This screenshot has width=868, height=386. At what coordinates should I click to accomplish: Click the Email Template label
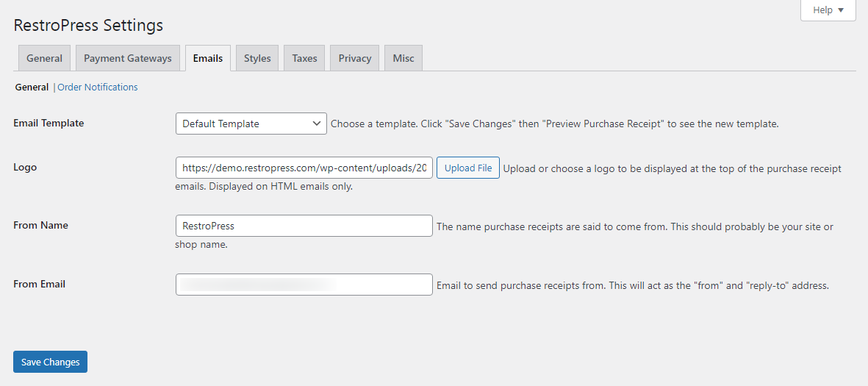[49, 123]
